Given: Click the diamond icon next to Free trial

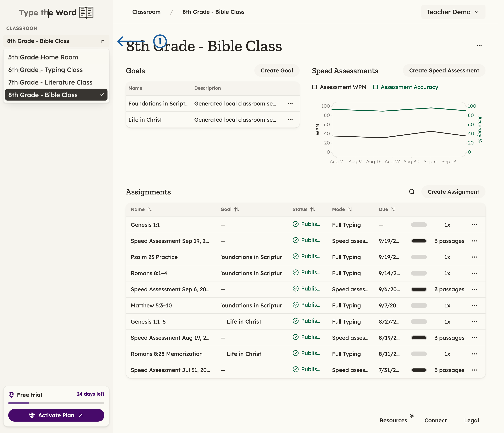Looking at the screenshot, I should (11, 395).
